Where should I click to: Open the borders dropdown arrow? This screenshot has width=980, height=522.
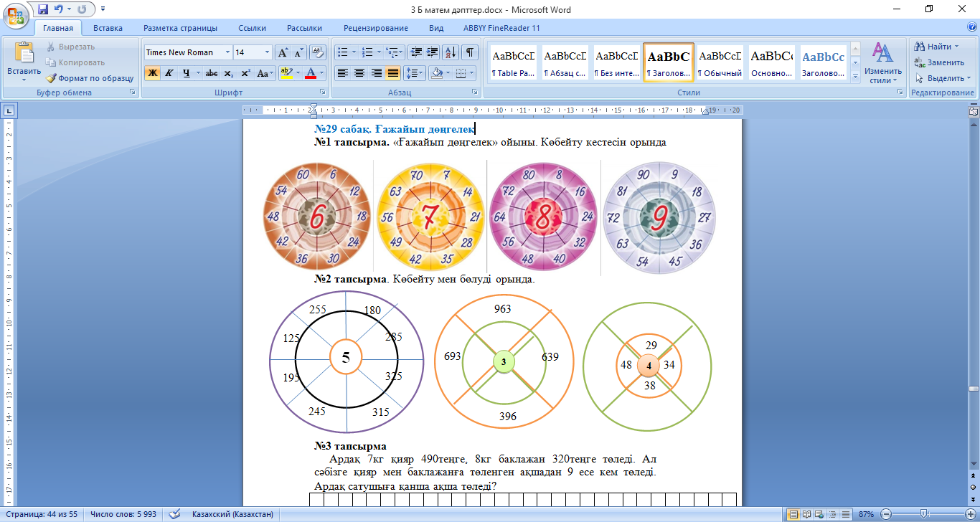point(471,73)
